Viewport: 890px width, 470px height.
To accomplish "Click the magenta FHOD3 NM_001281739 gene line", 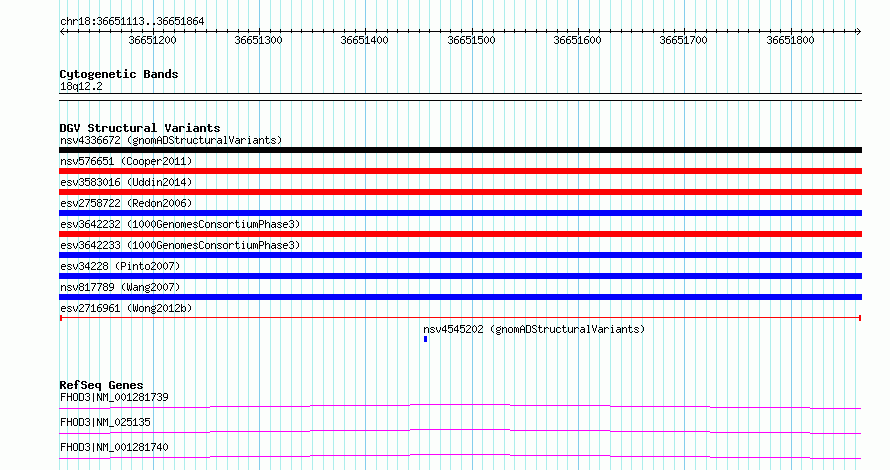I will (x=460, y=406).
